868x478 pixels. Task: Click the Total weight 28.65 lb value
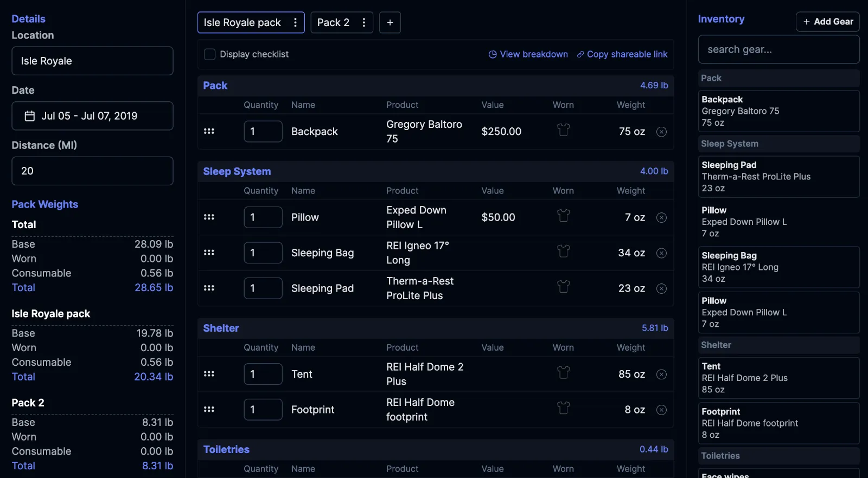tap(154, 288)
